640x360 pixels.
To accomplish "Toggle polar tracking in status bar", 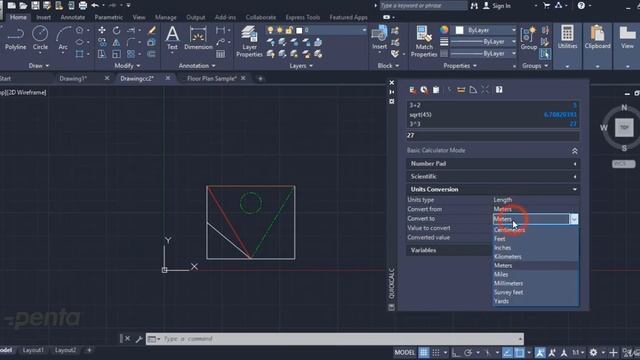I will 468,353.
